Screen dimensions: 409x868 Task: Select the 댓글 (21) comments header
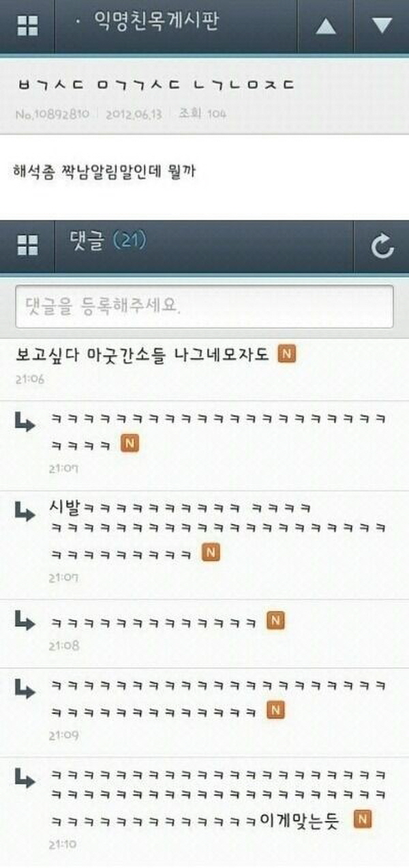(x=108, y=242)
